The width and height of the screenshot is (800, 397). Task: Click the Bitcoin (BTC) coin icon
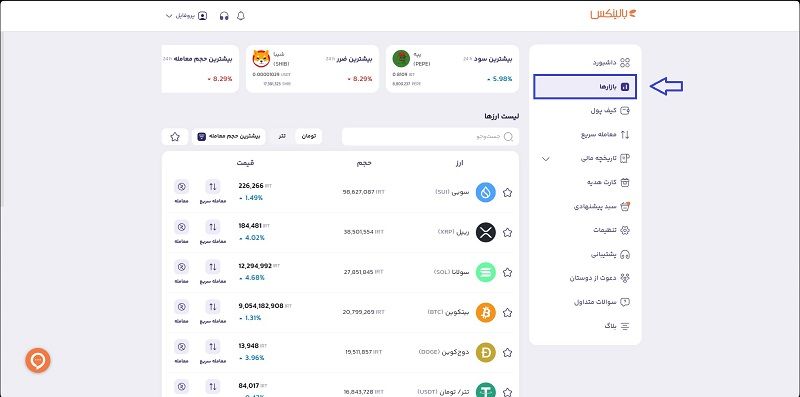click(x=486, y=312)
